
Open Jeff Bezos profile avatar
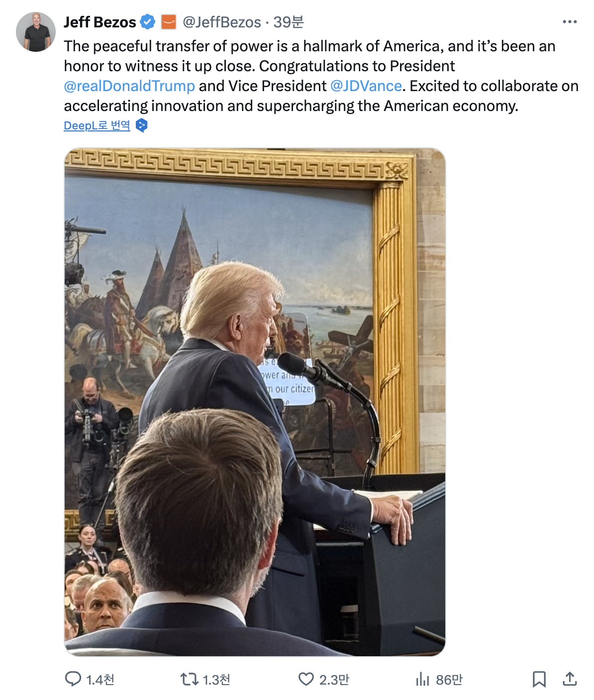[x=35, y=32]
